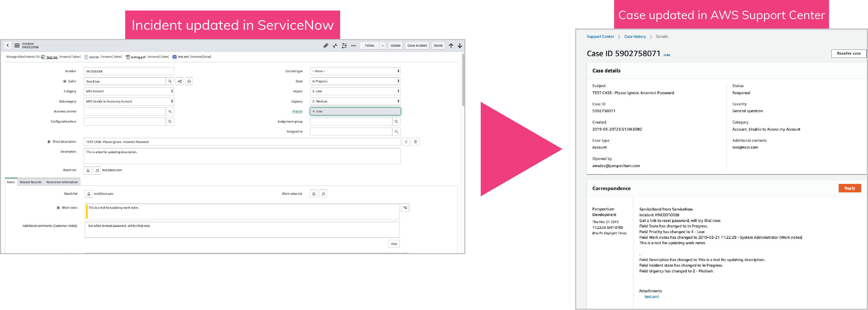Click the Post button under comments

tap(394, 244)
